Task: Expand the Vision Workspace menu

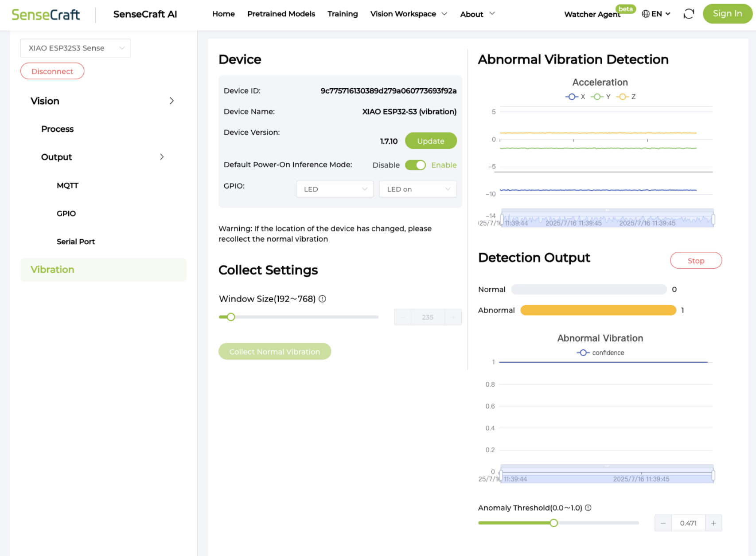Action: [x=409, y=14]
